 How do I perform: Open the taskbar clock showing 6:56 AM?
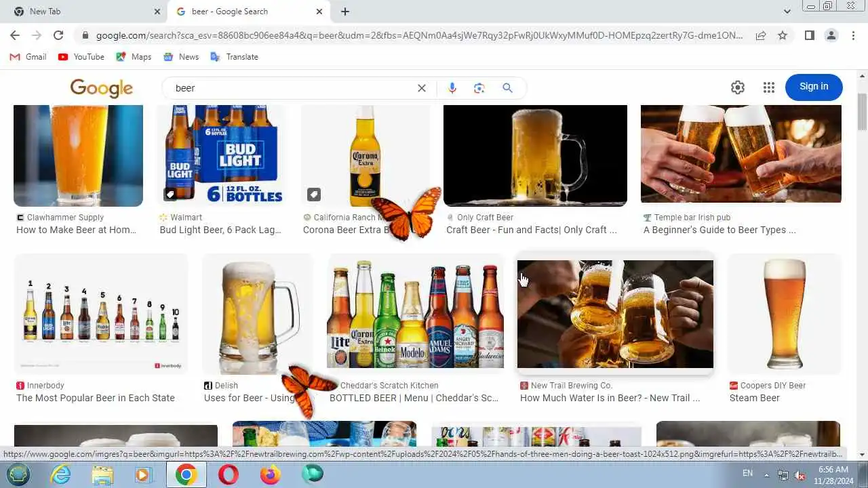click(x=834, y=475)
